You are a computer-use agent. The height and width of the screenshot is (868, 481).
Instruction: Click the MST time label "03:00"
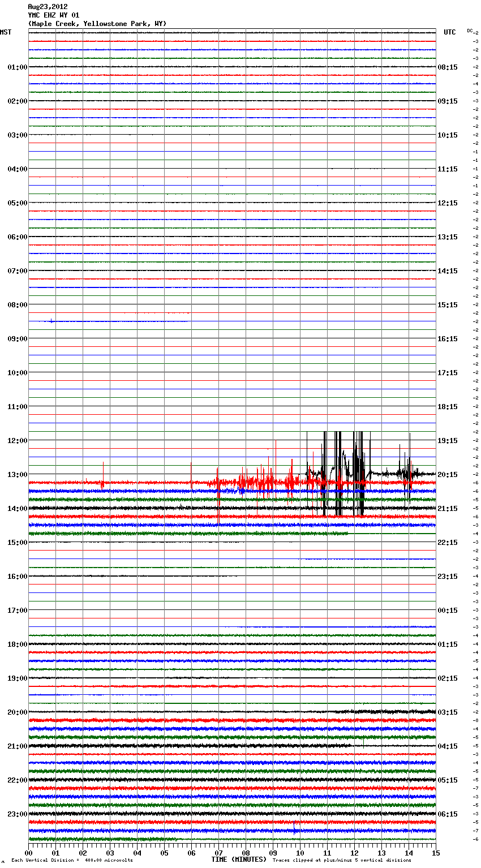pos(17,135)
